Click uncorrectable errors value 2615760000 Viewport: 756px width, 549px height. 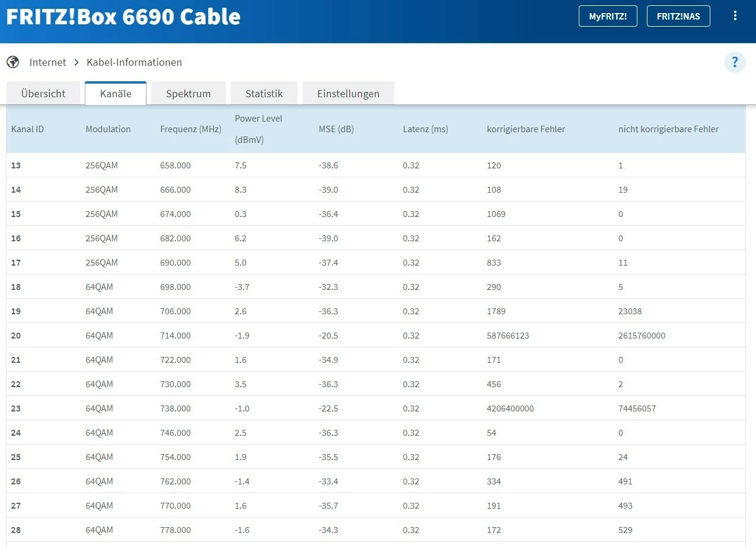642,336
